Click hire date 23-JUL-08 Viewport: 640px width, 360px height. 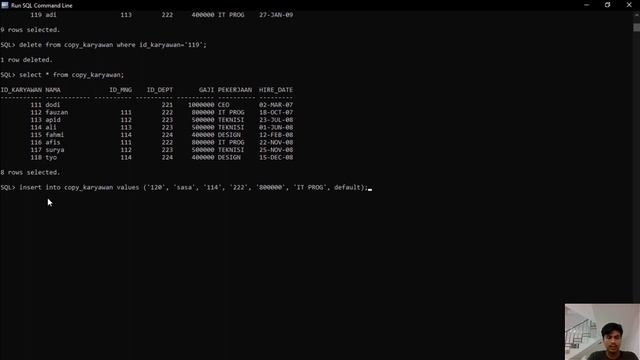click(276, 120)
